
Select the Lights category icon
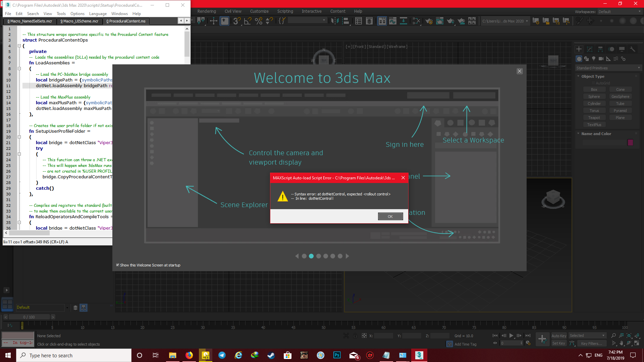tap(594, 59)
